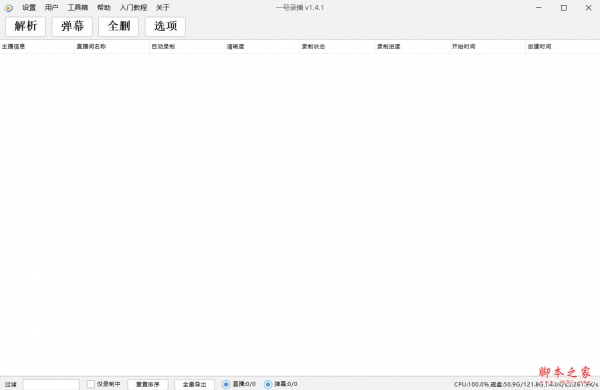
Task: Sort by 创建时间 column header
Action: point(562,47)
